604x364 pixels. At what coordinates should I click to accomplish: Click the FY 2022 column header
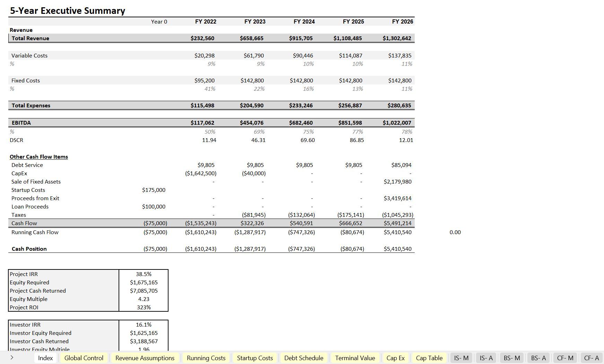point(206,21)
